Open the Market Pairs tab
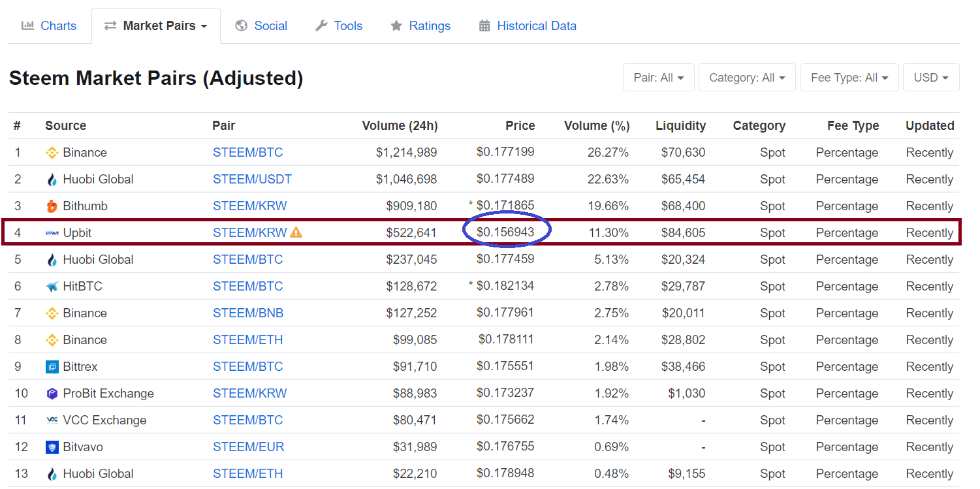This screenshot has height=489, width=980. click(x=156, y=26)
